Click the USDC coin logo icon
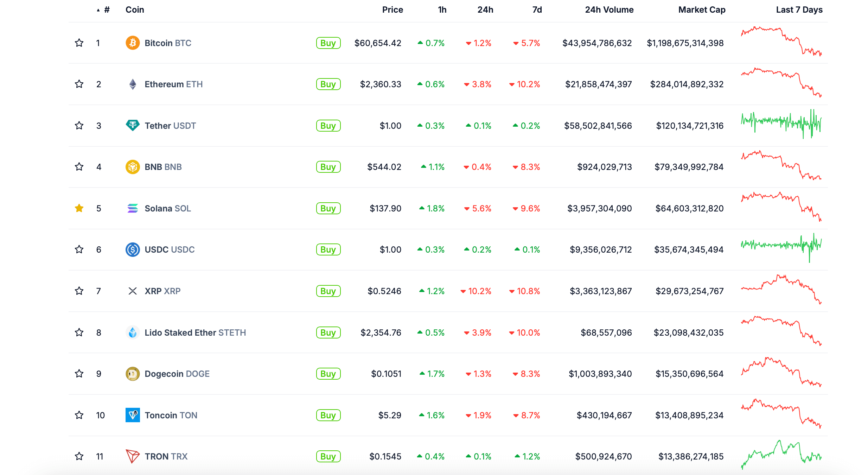Screen dimensions: 868x475 coord(133,249)
